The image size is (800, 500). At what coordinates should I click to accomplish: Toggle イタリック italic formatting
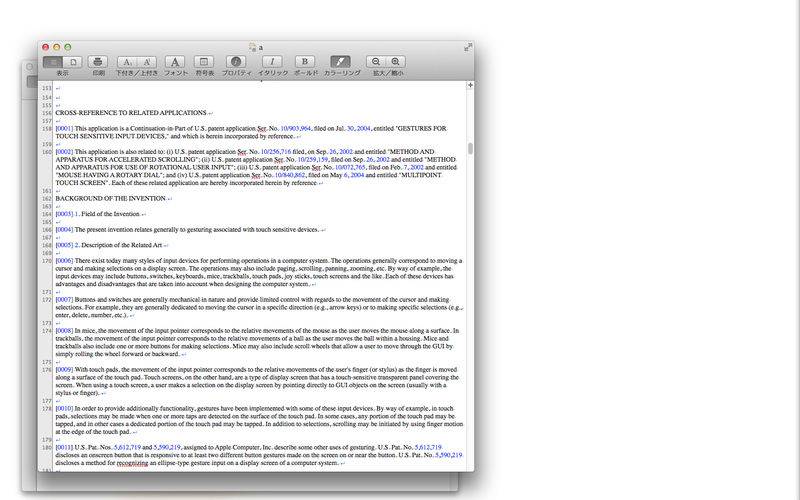coord(272,62)
